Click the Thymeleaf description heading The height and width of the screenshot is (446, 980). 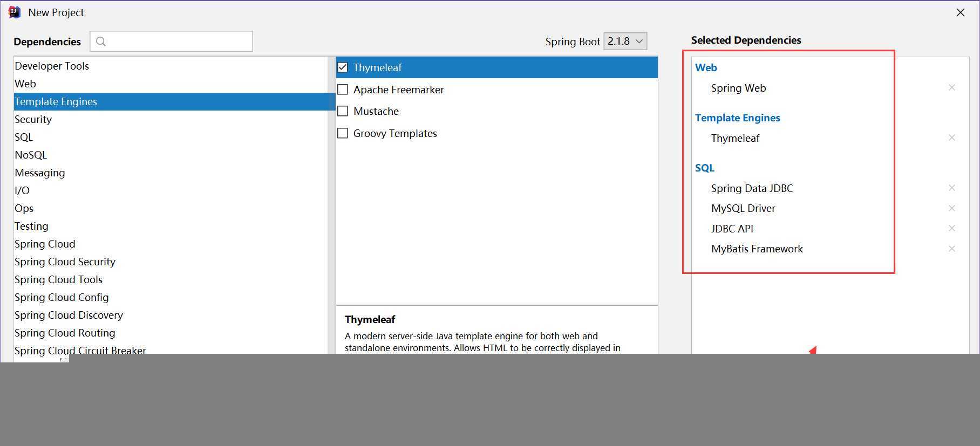pos(370,319)
